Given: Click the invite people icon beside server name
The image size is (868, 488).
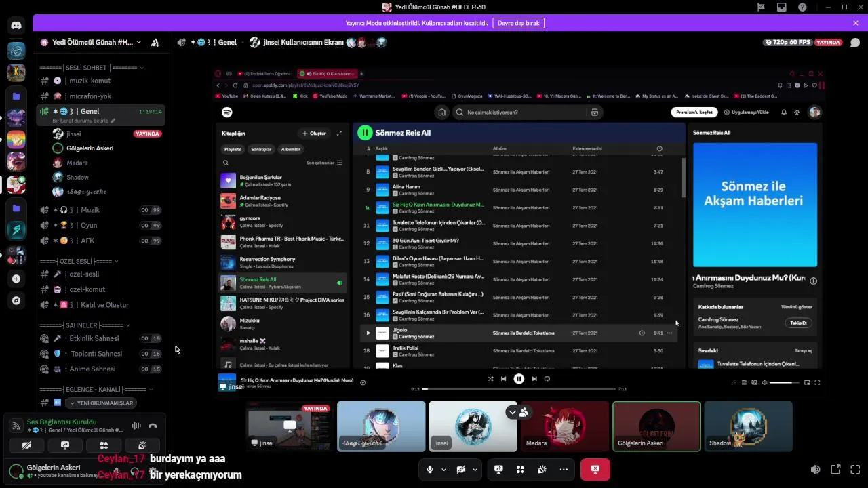Looking at the screenshot, I should (x=155, y=42).
